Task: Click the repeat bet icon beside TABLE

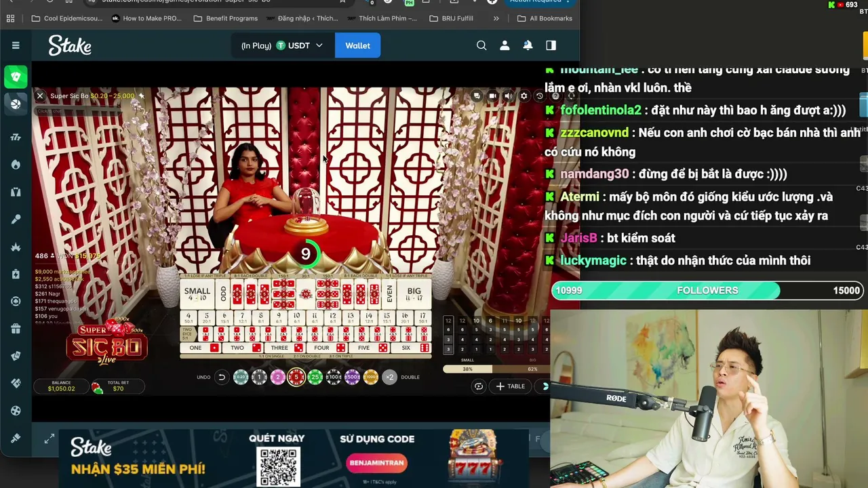Action: point(479,386)
